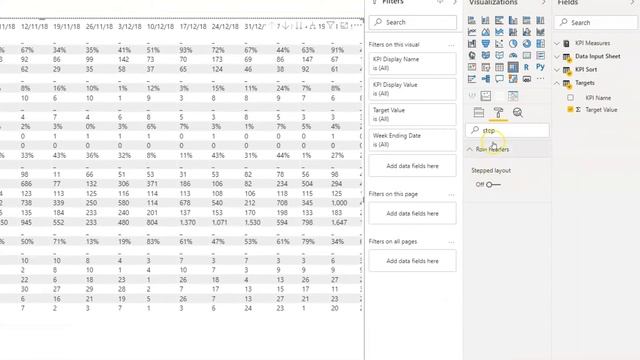Select the Area chart visual
This screenshot has height=360, width=640.
pyautogui.click(x=485, y=32)
